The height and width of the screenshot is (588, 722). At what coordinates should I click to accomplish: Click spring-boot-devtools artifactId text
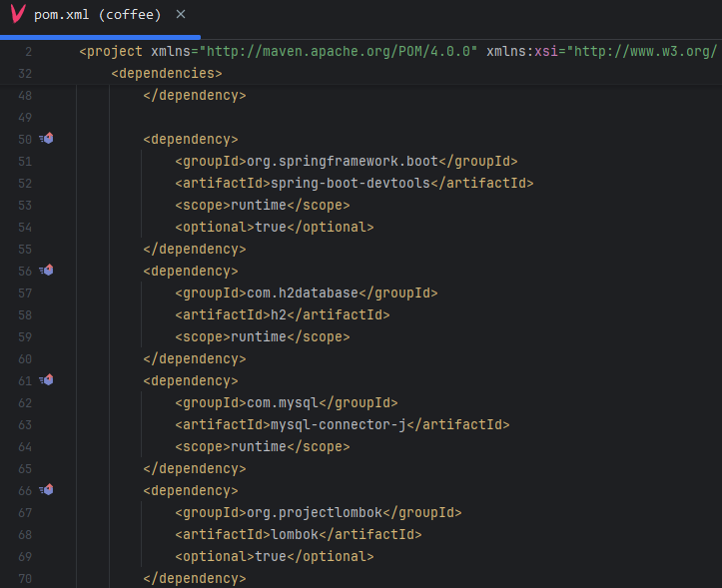351,184
